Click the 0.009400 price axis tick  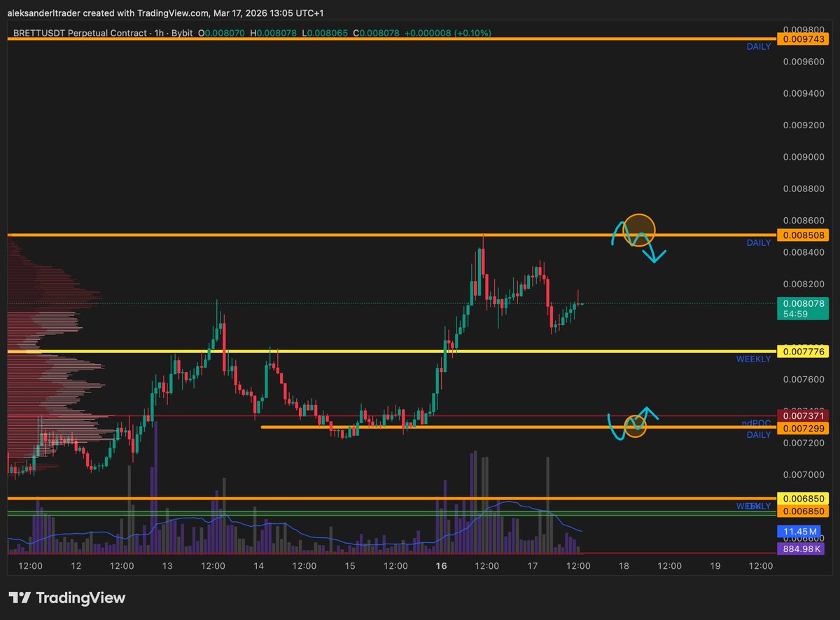[804, 93]
